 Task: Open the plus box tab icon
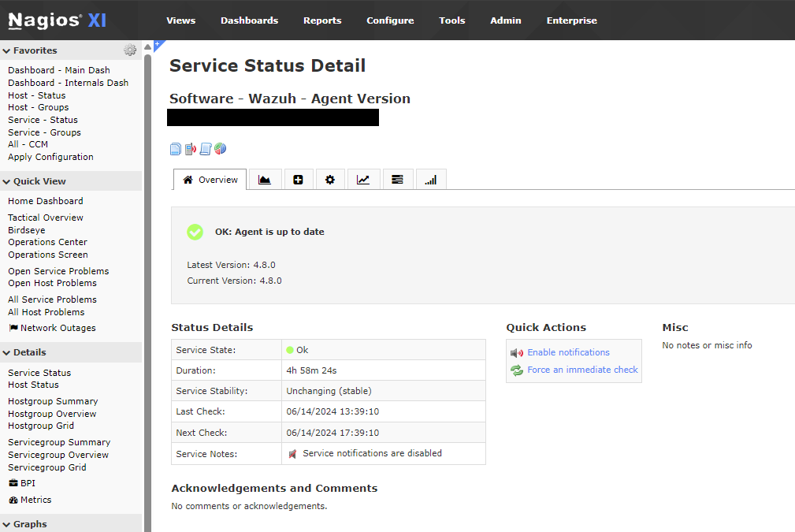(x=298, y=180)
